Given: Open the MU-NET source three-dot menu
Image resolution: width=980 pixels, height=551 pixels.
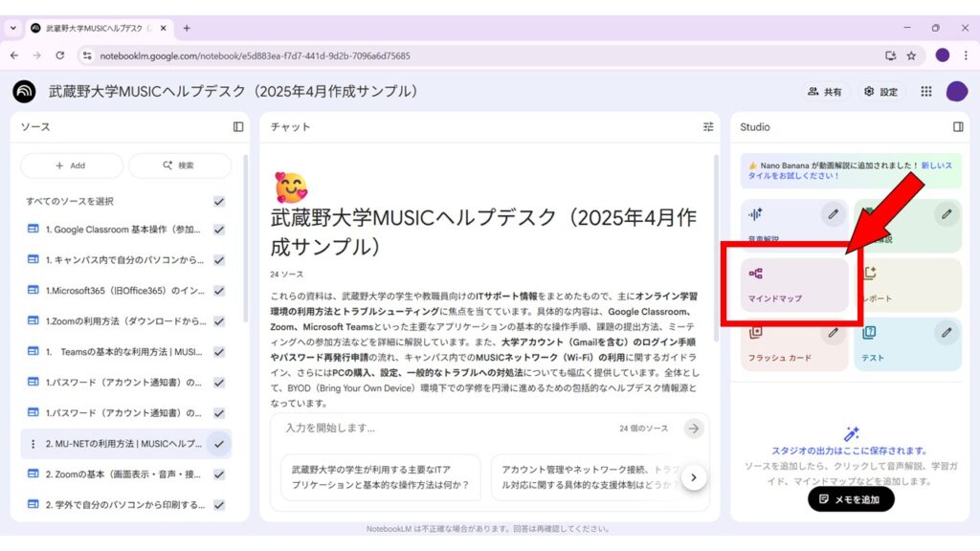Looking at the screenshot, I should (33, 444).
